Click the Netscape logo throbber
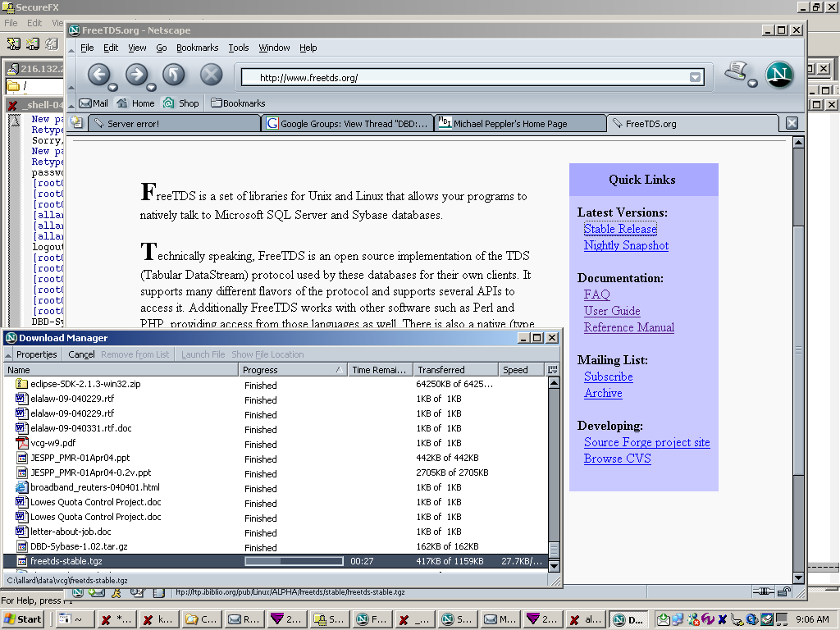 pos(779,75)
